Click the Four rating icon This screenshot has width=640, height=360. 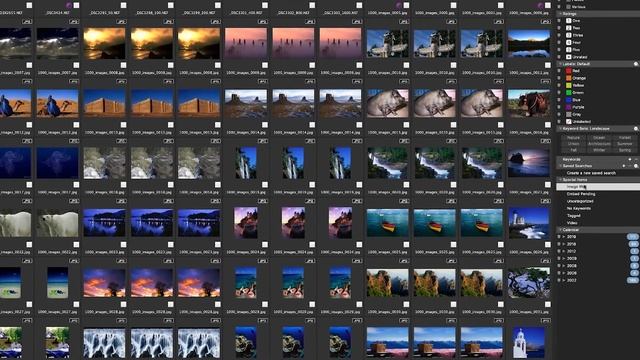pyautogui.click(x=569, y=42)
